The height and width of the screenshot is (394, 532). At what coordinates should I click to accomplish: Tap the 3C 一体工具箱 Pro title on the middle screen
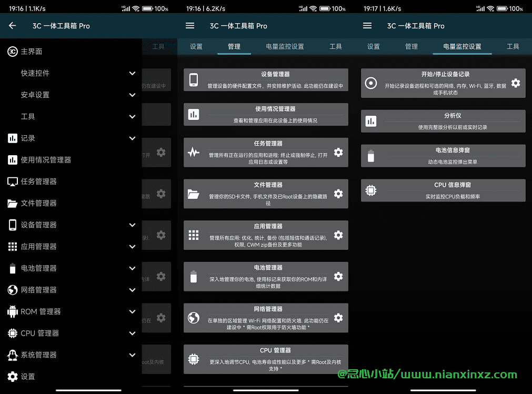coord(238,26)
